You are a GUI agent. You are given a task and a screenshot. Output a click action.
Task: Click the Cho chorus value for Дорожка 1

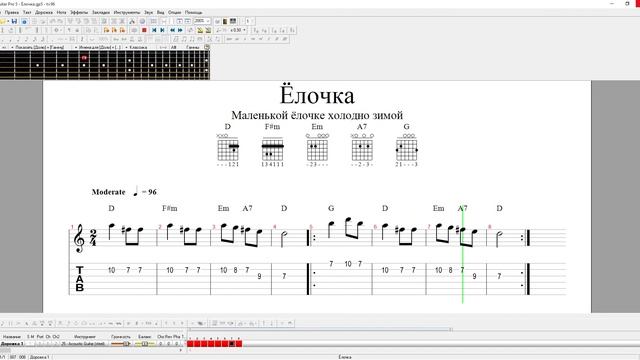[161, 344]
